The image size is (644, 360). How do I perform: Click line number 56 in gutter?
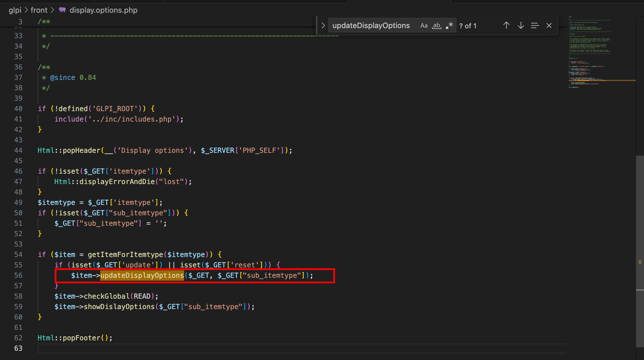pos(18,275)
